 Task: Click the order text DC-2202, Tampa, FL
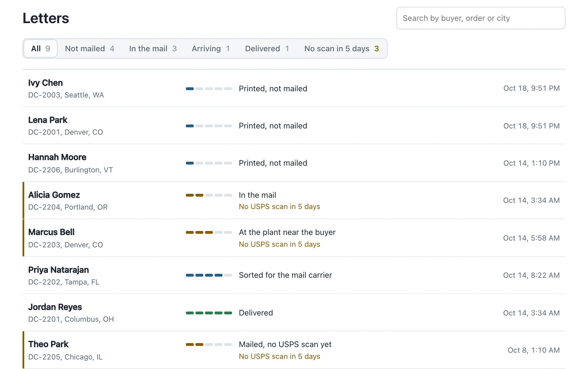[x=64, y=282]
